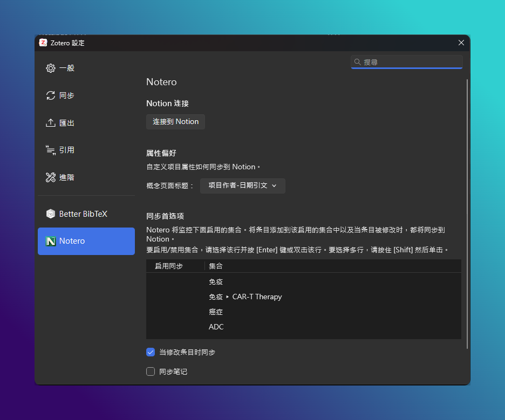Screen dimensions: 505x420
Task: Select the 免疫 ▸ CAR-T Therapy collection row
Action: [x=303, y=297]
